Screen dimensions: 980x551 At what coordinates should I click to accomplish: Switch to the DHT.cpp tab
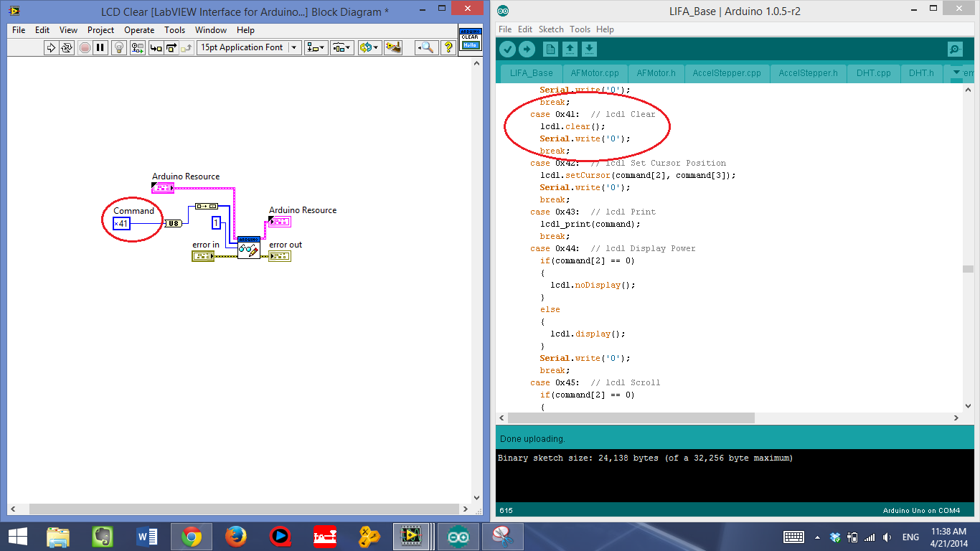tap(873, 73)
